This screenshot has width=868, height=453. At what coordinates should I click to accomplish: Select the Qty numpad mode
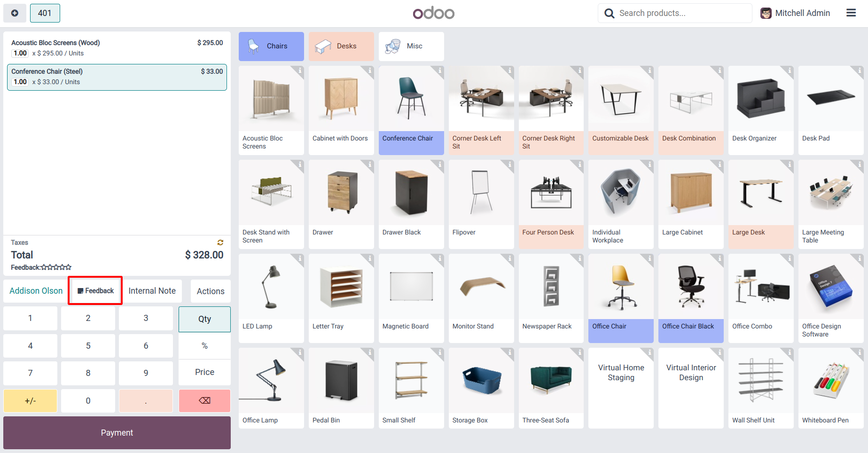point(204,319)
